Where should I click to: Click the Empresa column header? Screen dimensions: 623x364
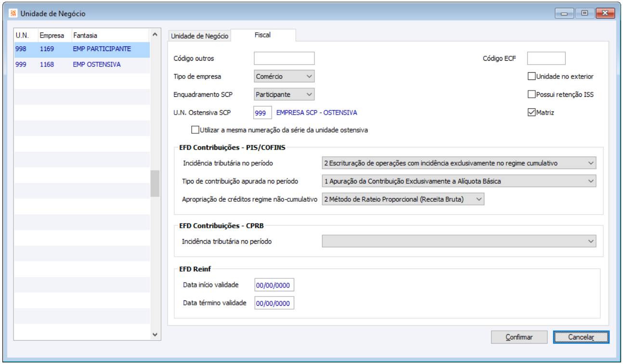[x=52, y=36]
